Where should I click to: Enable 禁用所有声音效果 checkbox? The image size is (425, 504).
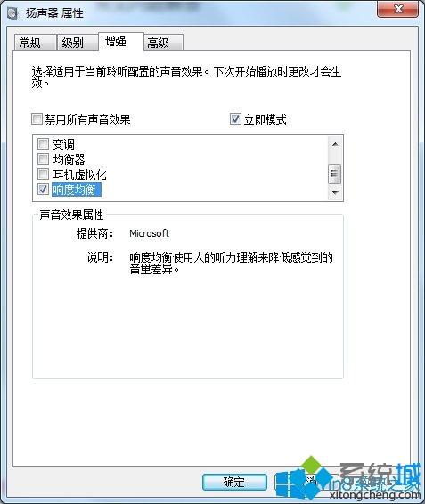[x=37, y=119]
